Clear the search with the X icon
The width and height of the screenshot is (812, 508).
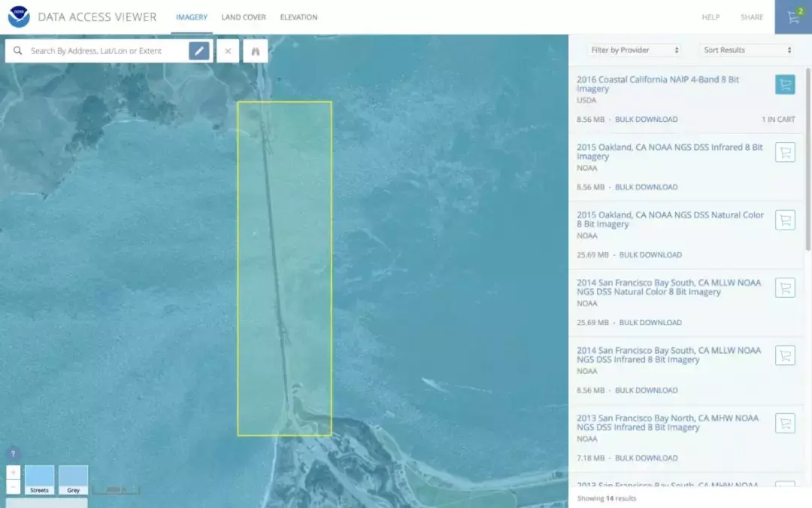[228, 50]
